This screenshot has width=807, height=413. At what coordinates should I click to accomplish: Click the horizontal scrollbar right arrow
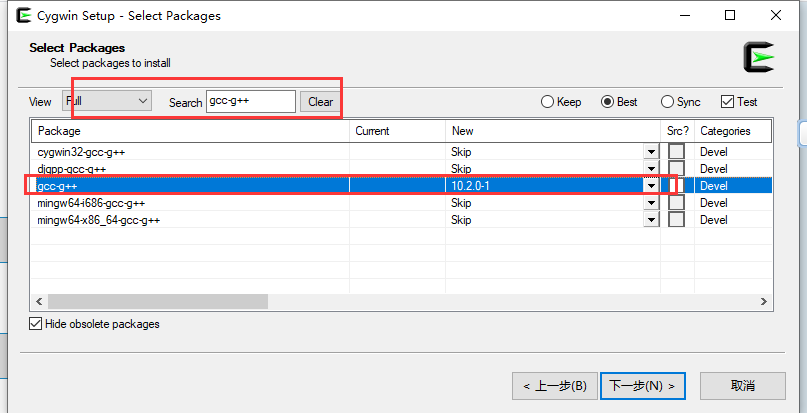coord(764,301)
